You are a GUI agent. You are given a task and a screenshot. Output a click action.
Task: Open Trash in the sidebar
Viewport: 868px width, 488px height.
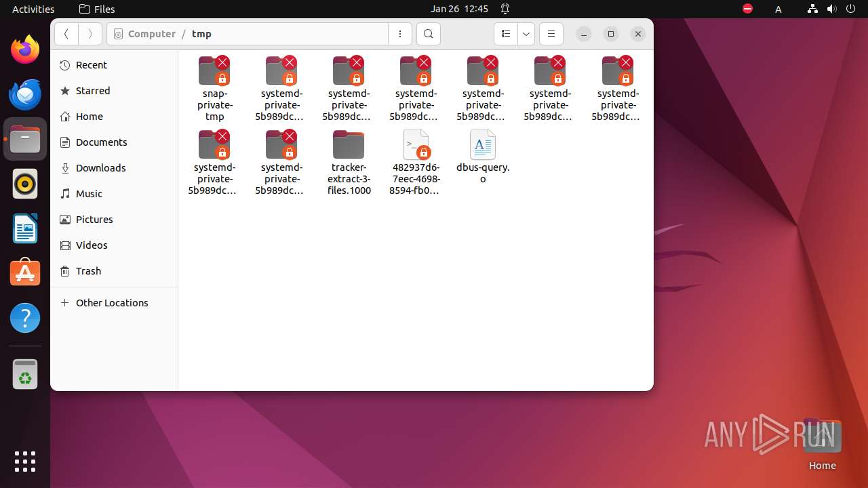click(x=114, y=271)
